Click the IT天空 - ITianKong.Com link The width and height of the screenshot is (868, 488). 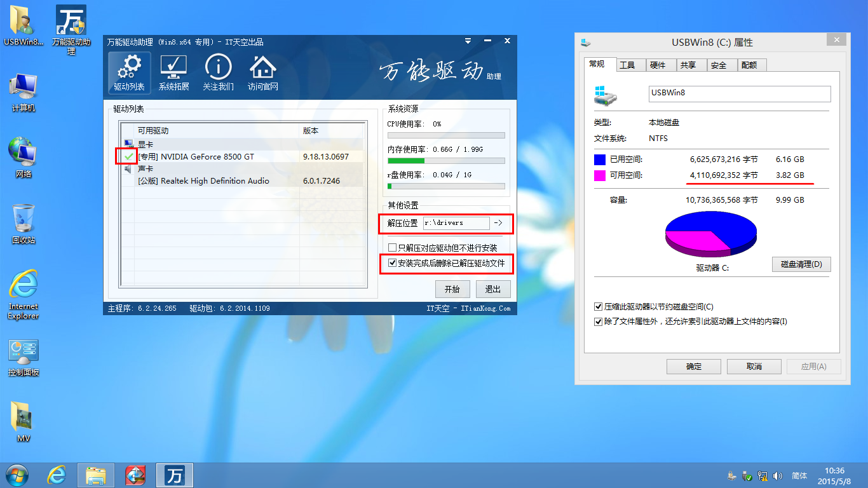468,308
